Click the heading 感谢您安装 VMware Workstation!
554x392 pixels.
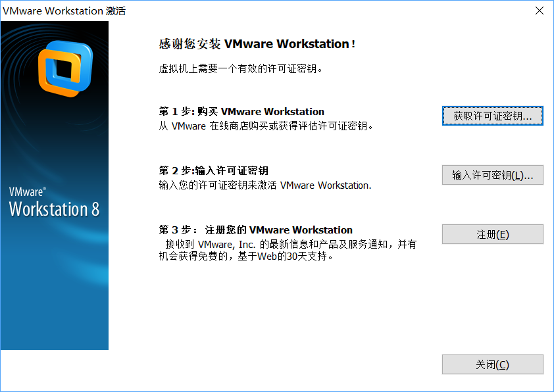click(257, 44)
